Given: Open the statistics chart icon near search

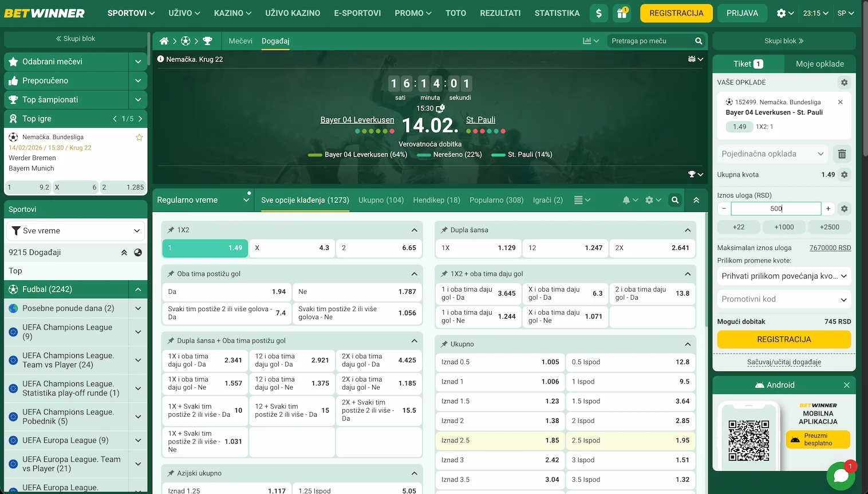Looking at the screenshot, I should (591, 41).
